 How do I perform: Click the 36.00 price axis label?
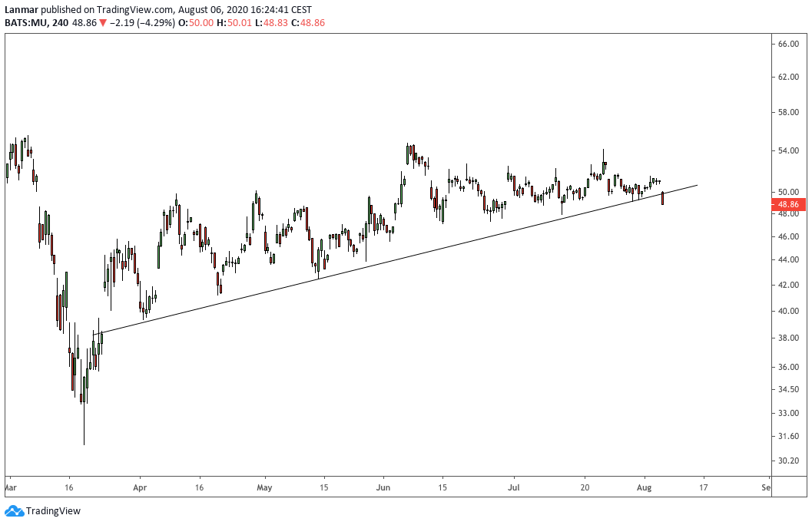click(x=788, y=367)
